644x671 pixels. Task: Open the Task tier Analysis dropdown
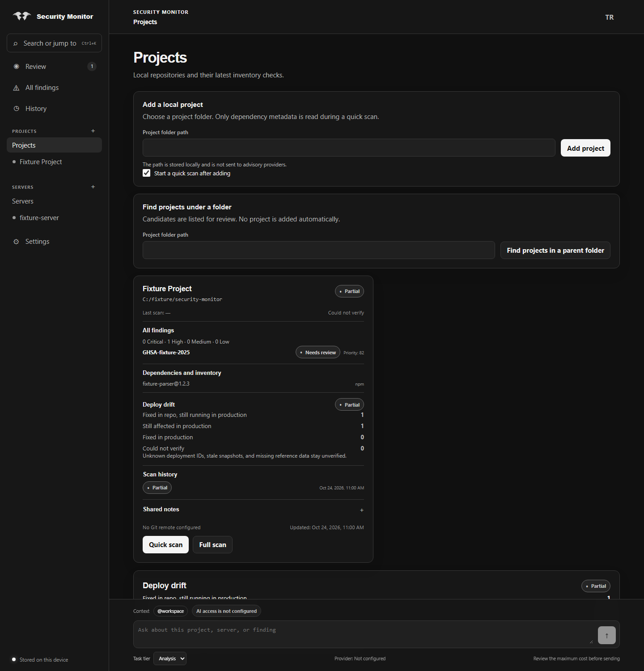coord(170,658)
